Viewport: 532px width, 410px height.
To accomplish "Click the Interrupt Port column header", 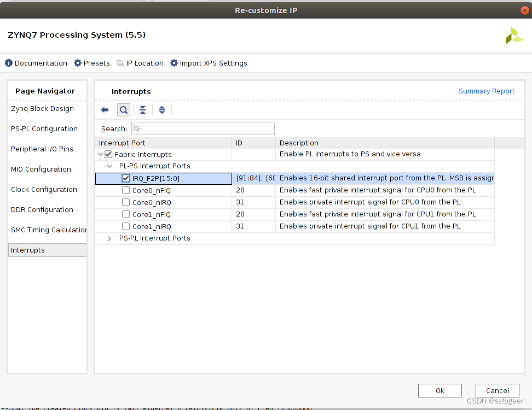I will coord(164,143).
